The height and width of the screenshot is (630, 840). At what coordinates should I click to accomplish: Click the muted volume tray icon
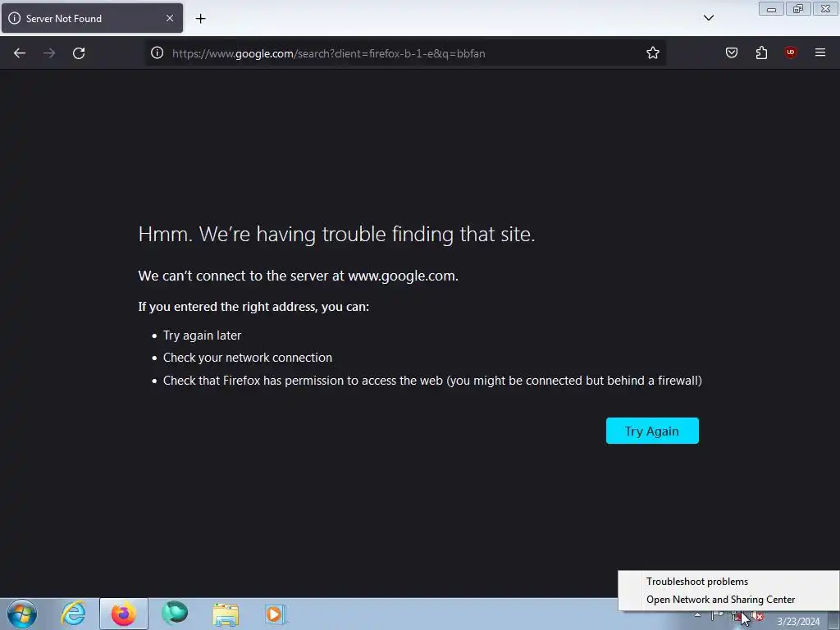point(757,616)
